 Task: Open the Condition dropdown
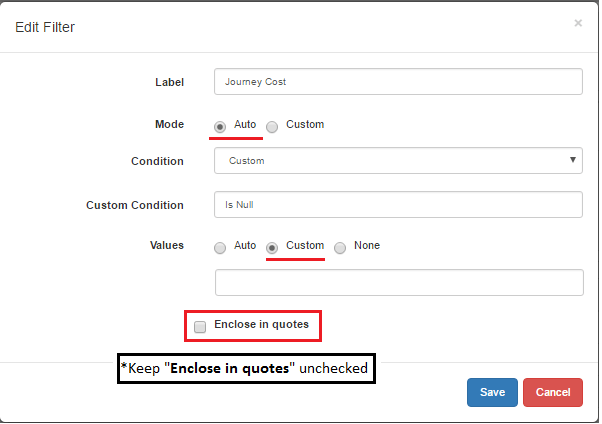pyautogui.click(x=398, y=161)
